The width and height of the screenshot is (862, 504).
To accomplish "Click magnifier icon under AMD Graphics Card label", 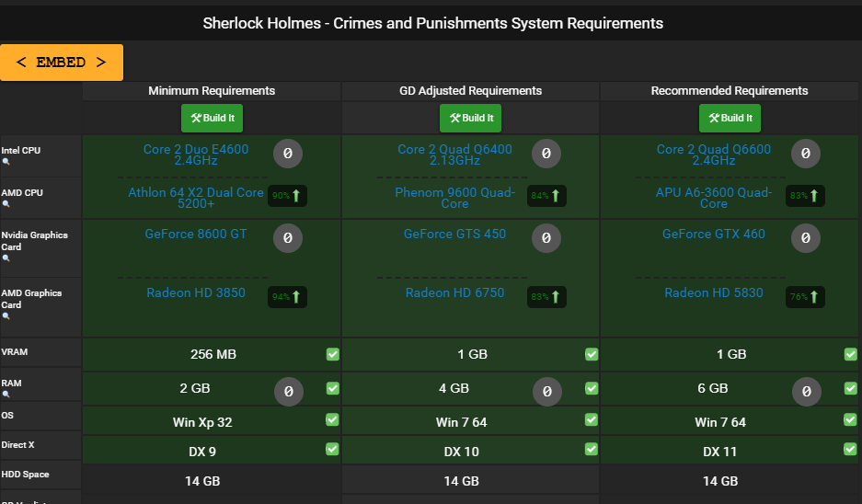I will coord(6,316).
